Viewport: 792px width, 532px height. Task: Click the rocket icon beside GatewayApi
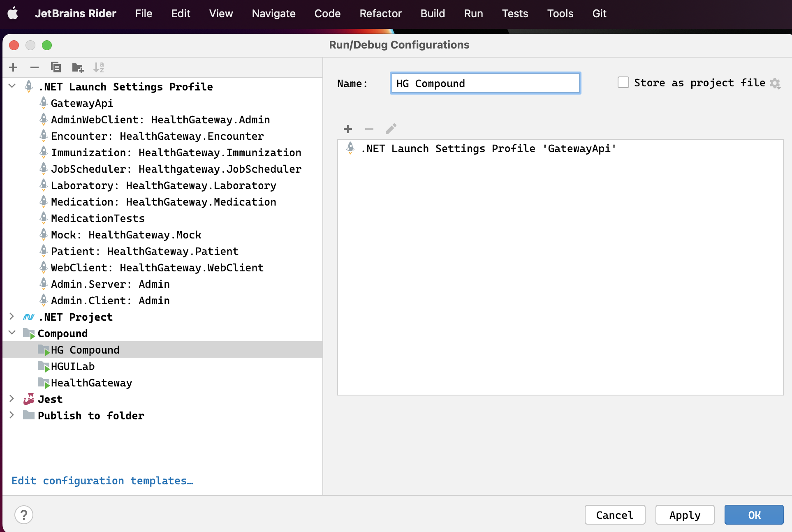click(x=44, y=103)
